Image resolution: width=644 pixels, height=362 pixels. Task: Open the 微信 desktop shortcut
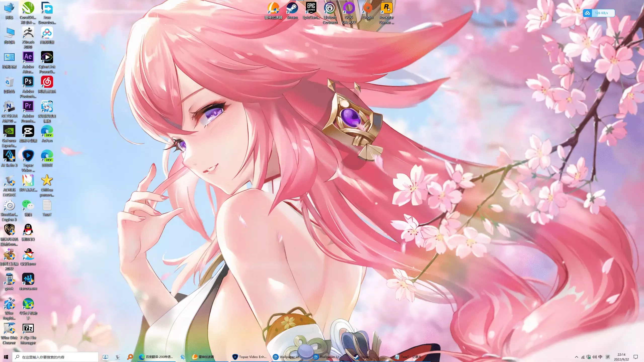tap(28, 208)
